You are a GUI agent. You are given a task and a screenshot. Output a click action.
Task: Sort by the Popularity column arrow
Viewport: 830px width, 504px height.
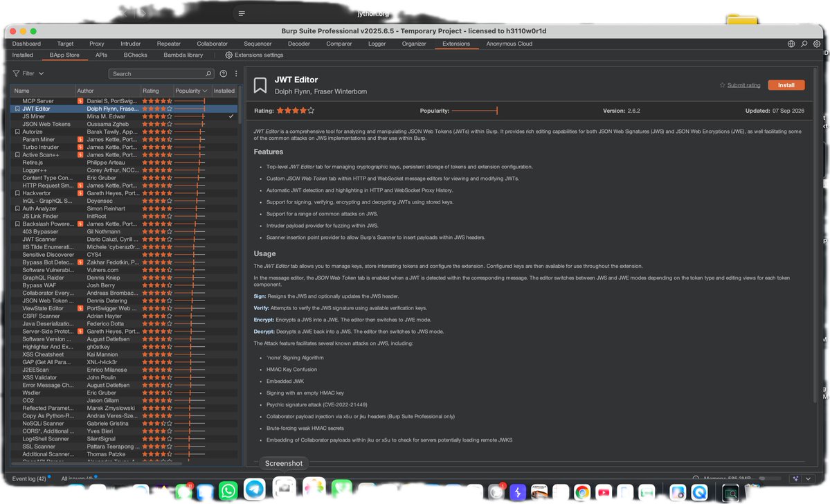click(x=205, y=91)
